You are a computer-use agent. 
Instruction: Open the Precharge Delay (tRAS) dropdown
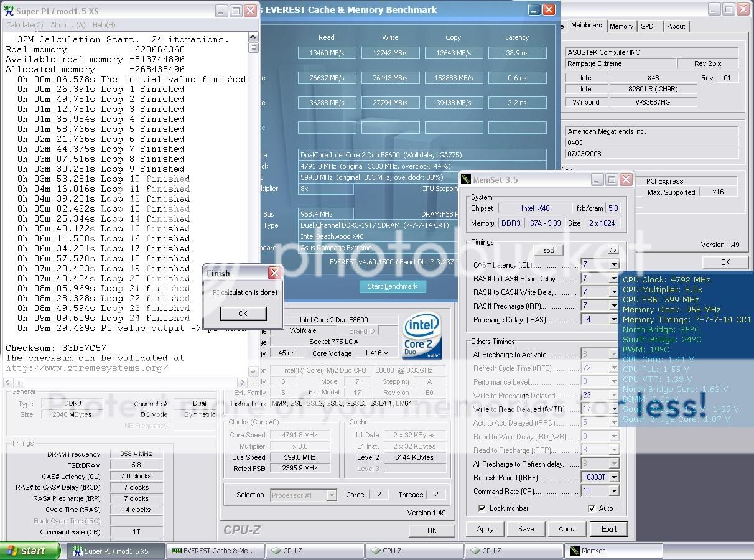614,320
